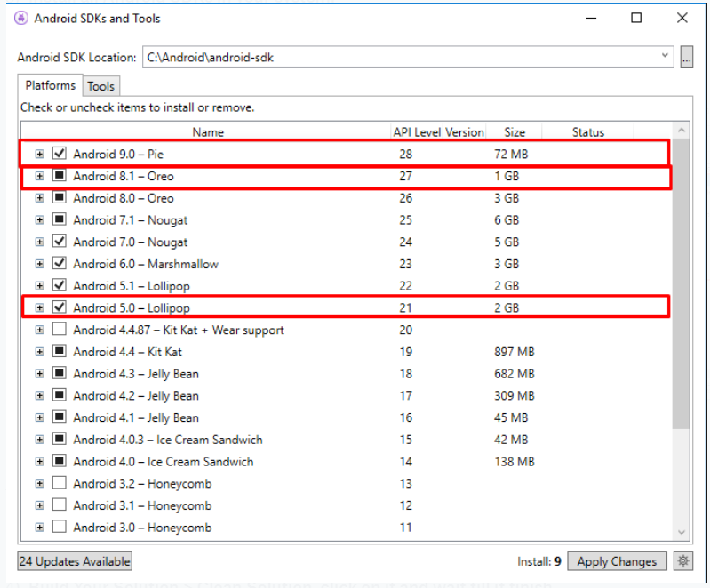Expand the Android 8.1 – Oreo node

click(40, 176)
